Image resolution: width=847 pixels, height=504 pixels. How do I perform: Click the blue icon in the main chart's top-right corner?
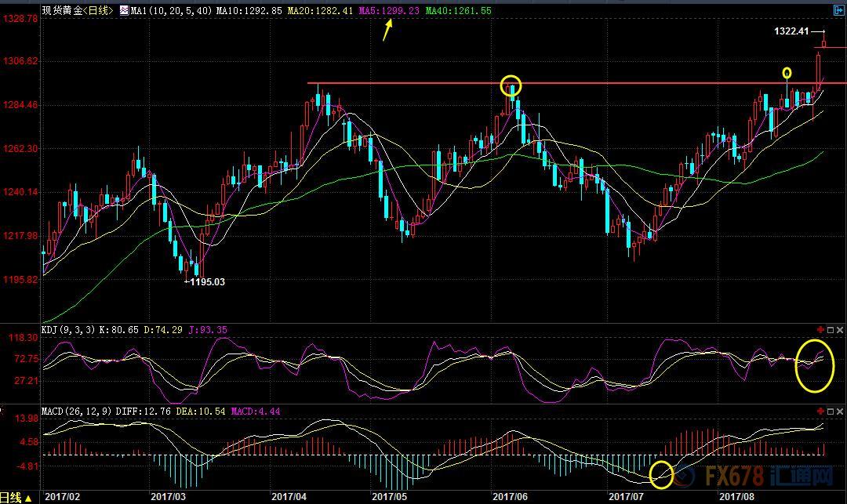[x=838, y=9]
